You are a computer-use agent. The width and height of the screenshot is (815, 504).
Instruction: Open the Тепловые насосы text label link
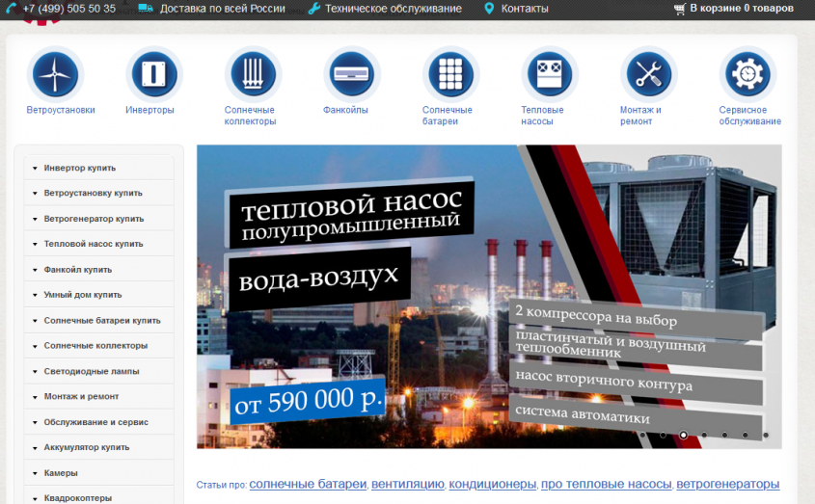542,116
